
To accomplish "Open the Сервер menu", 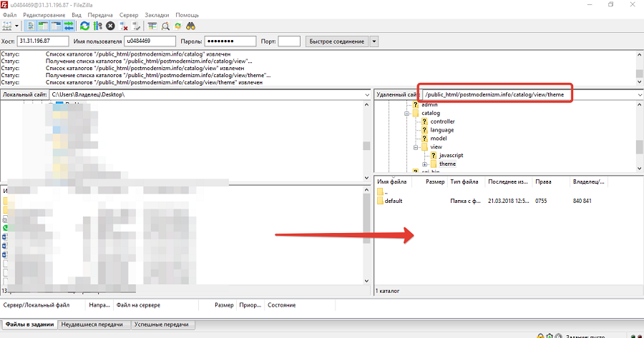I will pyautogui.click(x=129, y=15).
